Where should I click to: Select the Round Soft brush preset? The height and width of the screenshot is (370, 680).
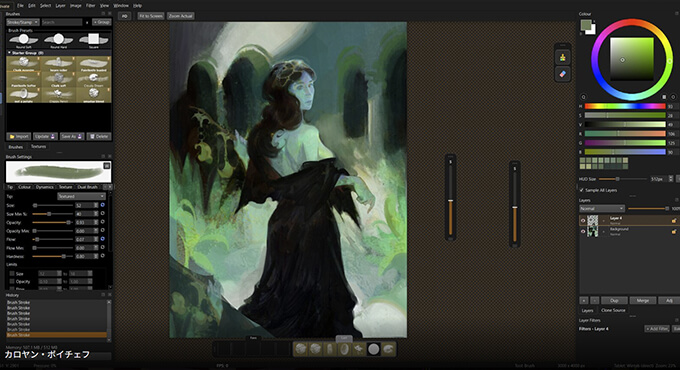click(x=23, y=41)
